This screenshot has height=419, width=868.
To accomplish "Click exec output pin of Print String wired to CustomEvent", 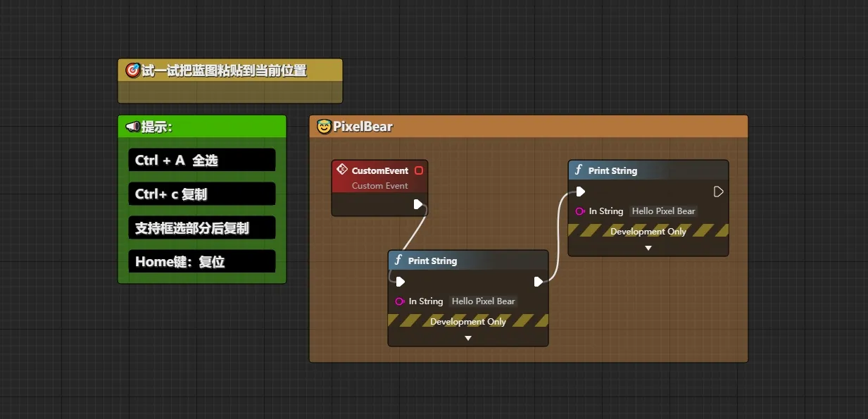I will point(539,282).
